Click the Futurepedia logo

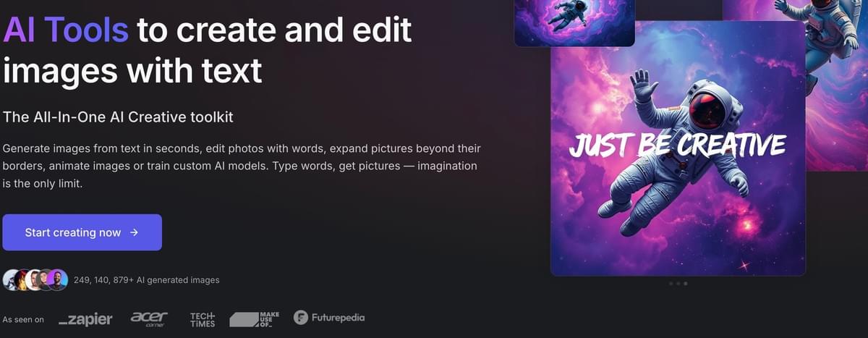click(x=329, y=317)
